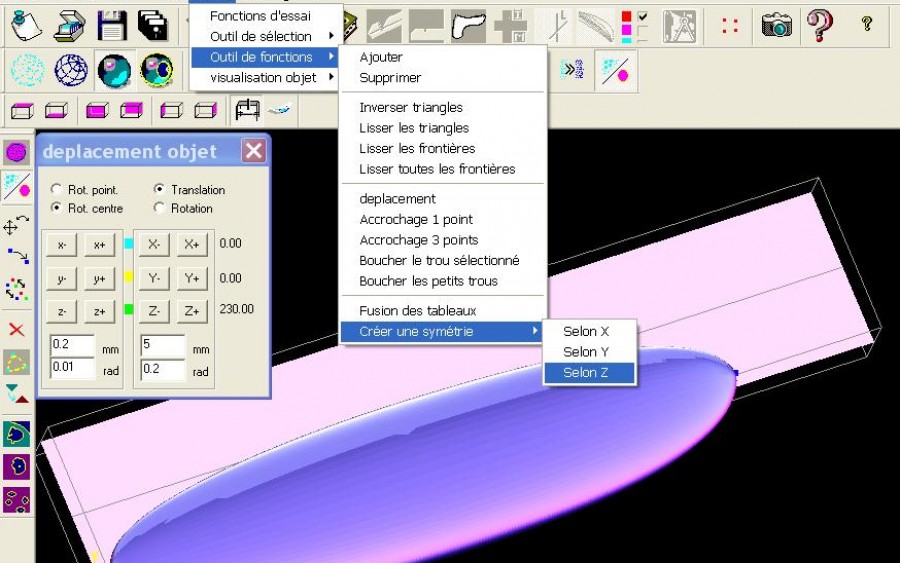This screenshot has width=900, height=563.
Task: Select Inverser triangles menu item
Action: tap(411, 107)
